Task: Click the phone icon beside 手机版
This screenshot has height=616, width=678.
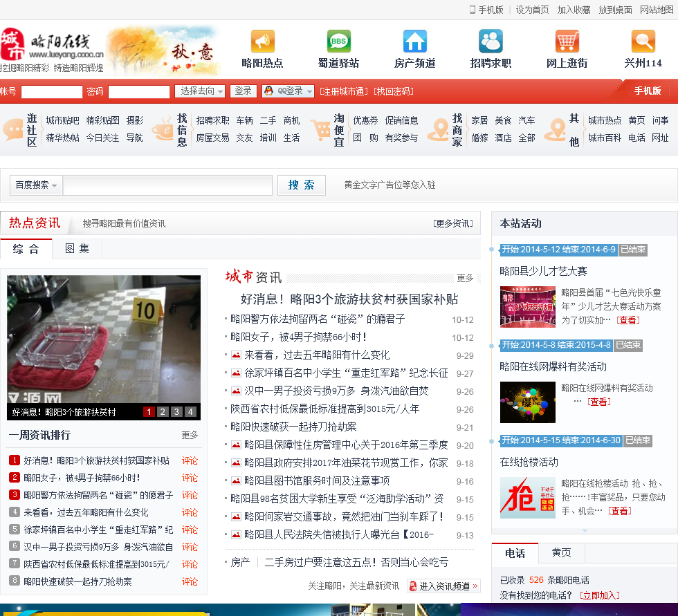Action: coord(472,10)
